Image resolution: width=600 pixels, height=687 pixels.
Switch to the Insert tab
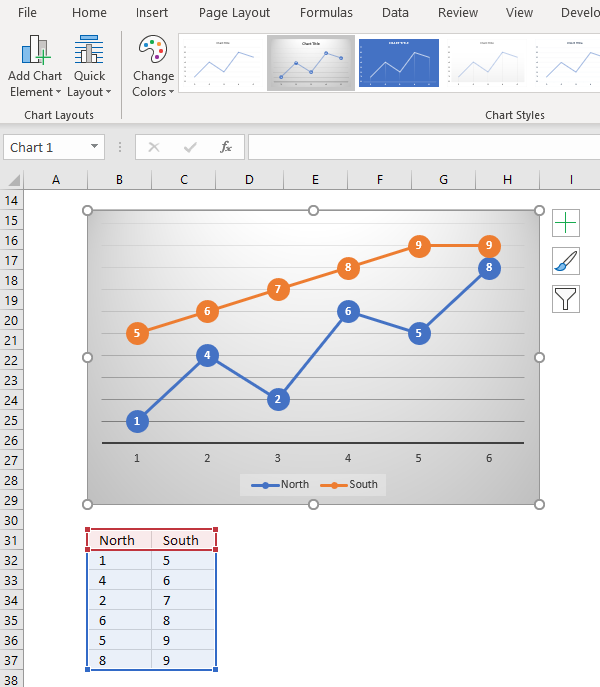(x=152, y=13)
